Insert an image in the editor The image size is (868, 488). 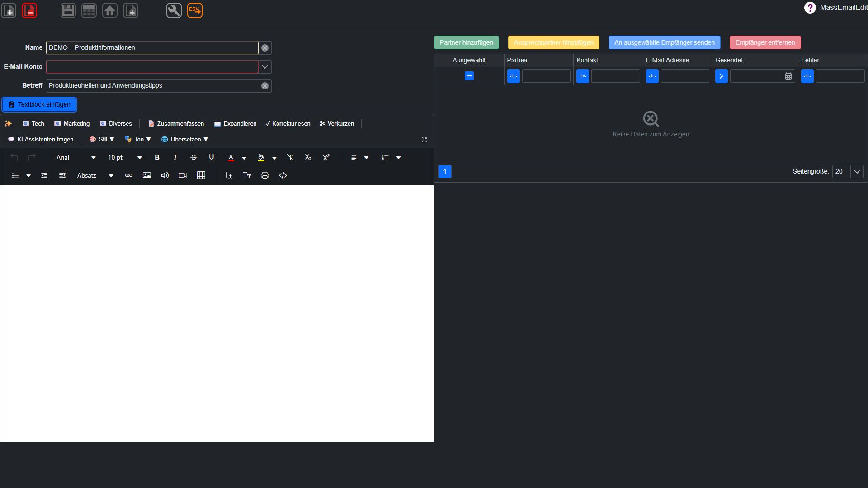pos(147,175)
